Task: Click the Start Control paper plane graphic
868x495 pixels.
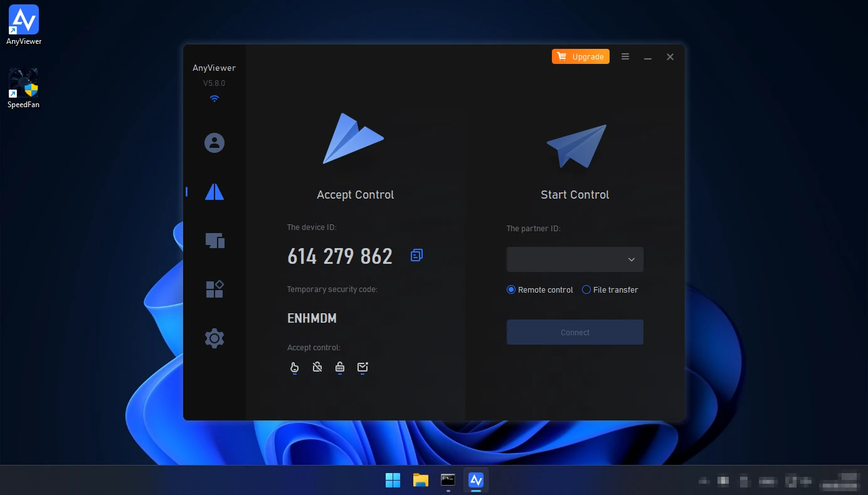Action: [x=576, y=146]
